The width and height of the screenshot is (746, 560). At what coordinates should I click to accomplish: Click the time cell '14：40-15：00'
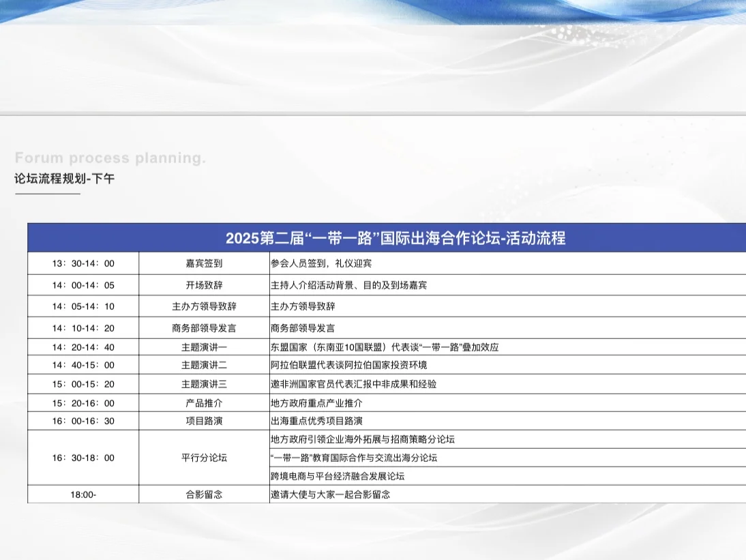(83, 366)
